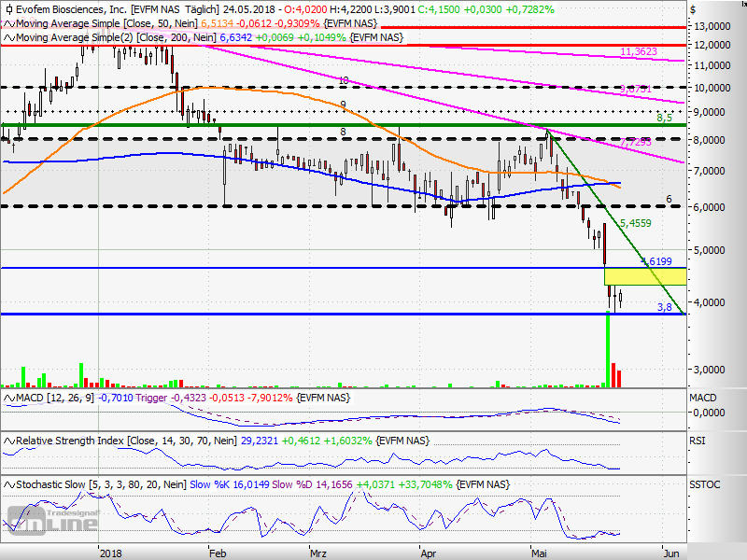Click the trendline label 7,7293
747x560 pixels.
point(636,143)
